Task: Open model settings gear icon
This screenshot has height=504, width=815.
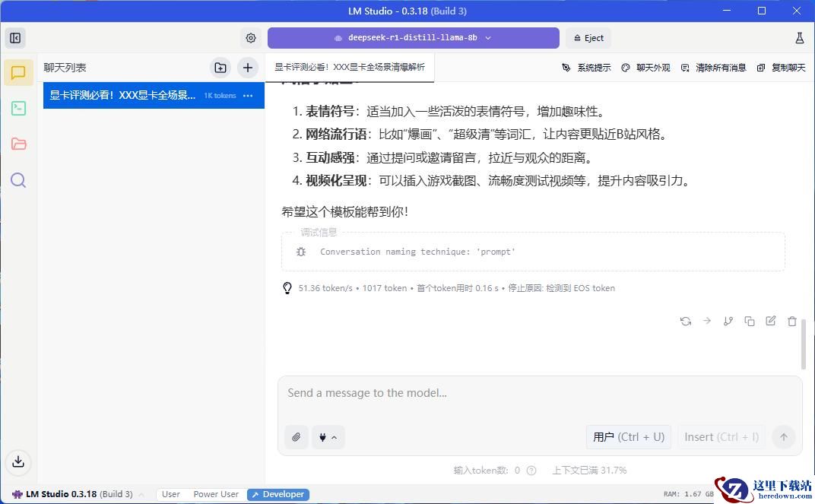Action: point(251,38)
